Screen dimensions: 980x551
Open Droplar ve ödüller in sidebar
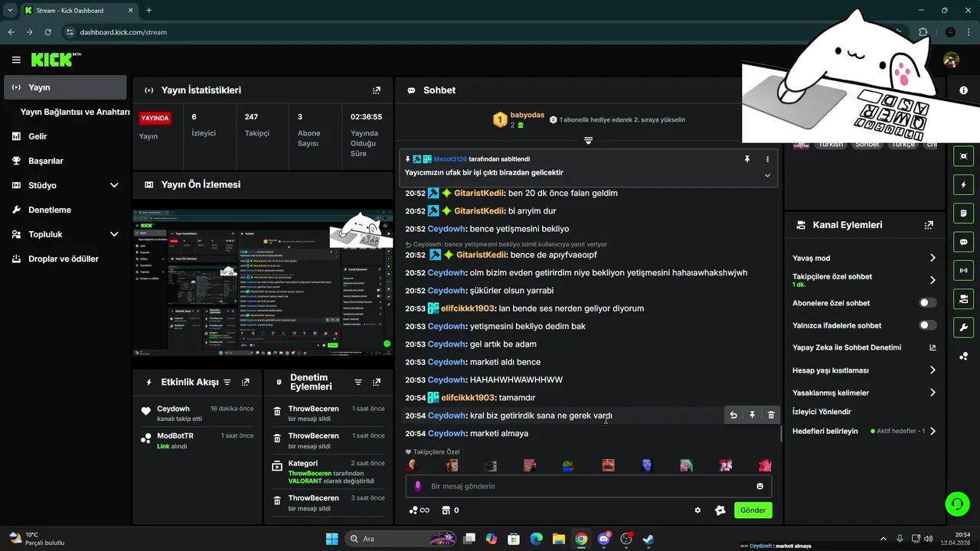click(x=64, y=259)
